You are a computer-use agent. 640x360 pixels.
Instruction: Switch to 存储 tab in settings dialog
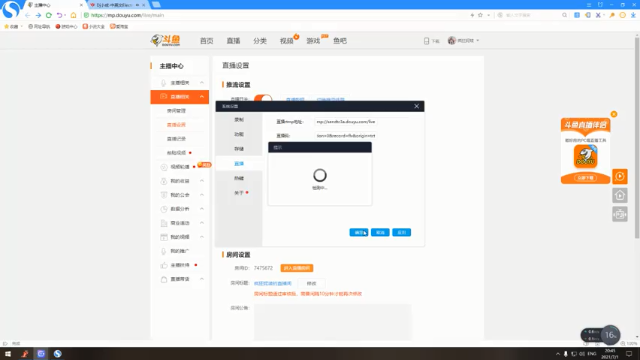239,149
